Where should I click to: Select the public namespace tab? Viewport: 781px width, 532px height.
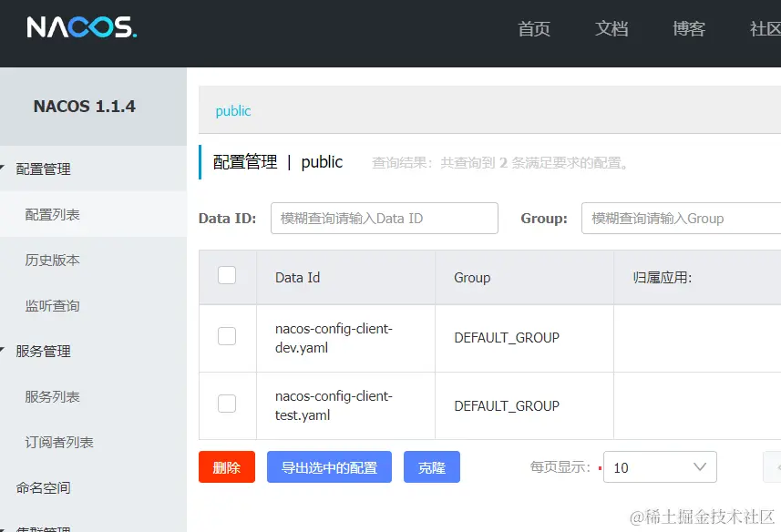pos(233,110)
